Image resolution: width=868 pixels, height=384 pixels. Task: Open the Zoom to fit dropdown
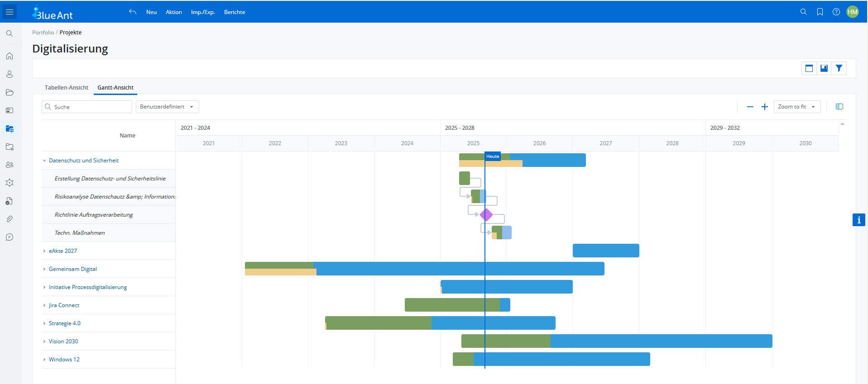(x=797, y=107)
